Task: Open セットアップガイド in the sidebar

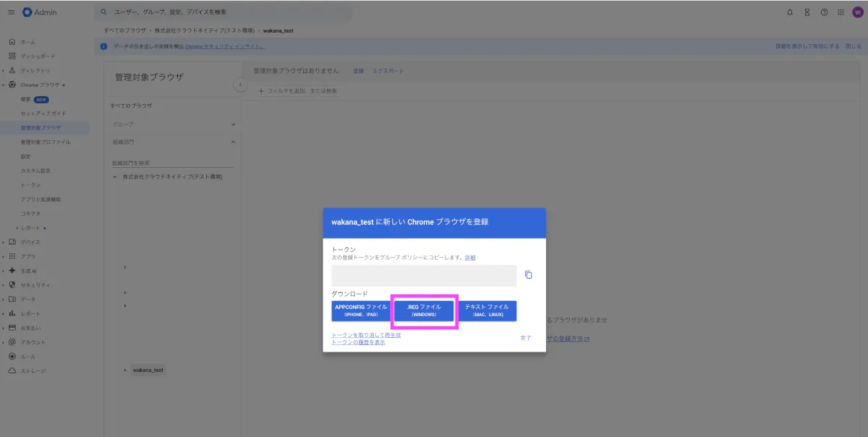Action: click(x=43, y=114)
